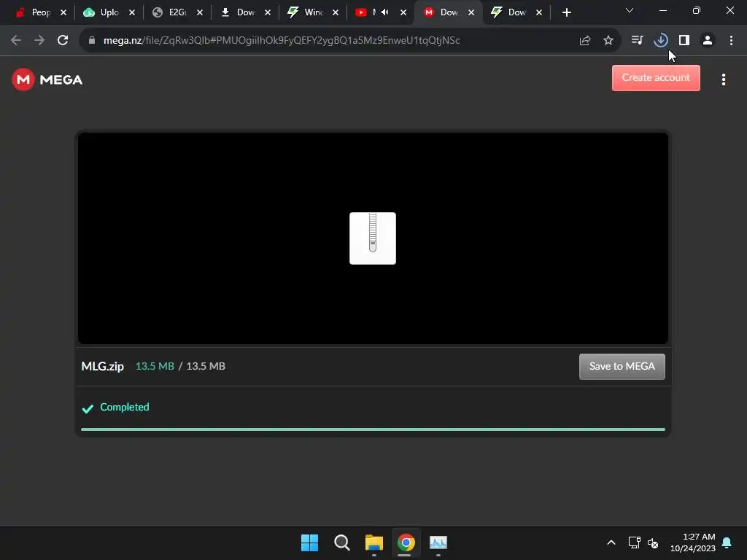747x560 pixels.
Task: Click Save to MEGA button
Action: (622, 366)
